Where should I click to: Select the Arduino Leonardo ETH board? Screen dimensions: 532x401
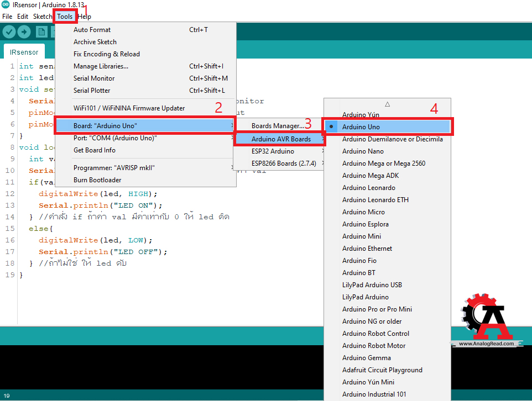click(388, 200)
